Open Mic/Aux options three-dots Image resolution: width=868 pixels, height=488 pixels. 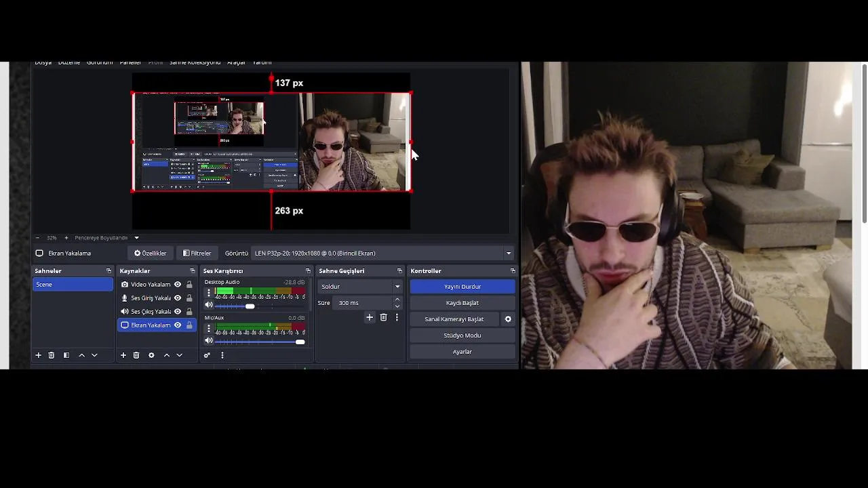tap(209, 329)
